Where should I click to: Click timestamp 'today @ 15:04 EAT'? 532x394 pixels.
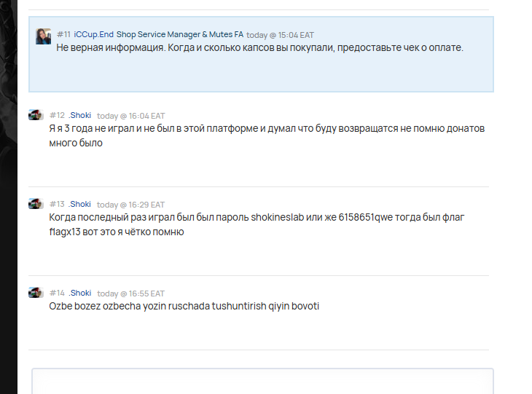coord(280,35)
